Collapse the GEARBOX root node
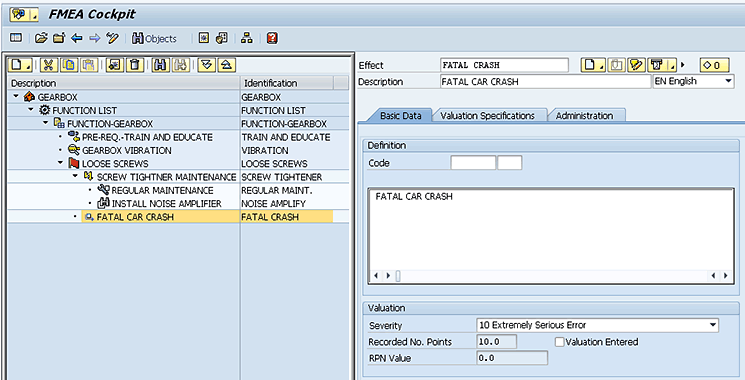This screenshot has height=380, width=745. (16, 96)
